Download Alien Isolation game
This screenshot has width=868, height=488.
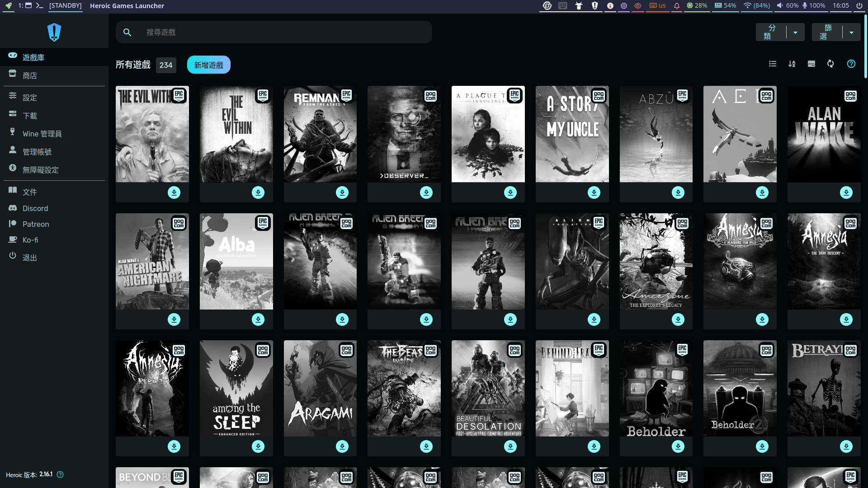point(594,319)
